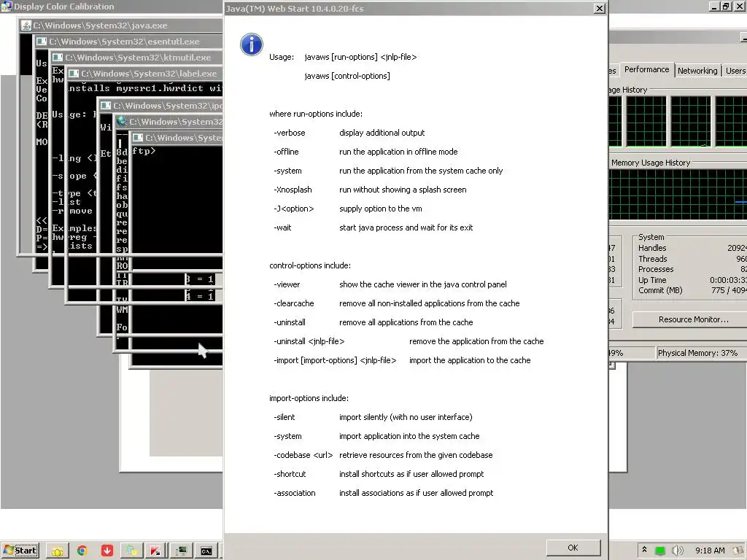Screen dimensions: 747x560
Task: Click the -Xnosplash option text
Action: [x=293, y=190]
